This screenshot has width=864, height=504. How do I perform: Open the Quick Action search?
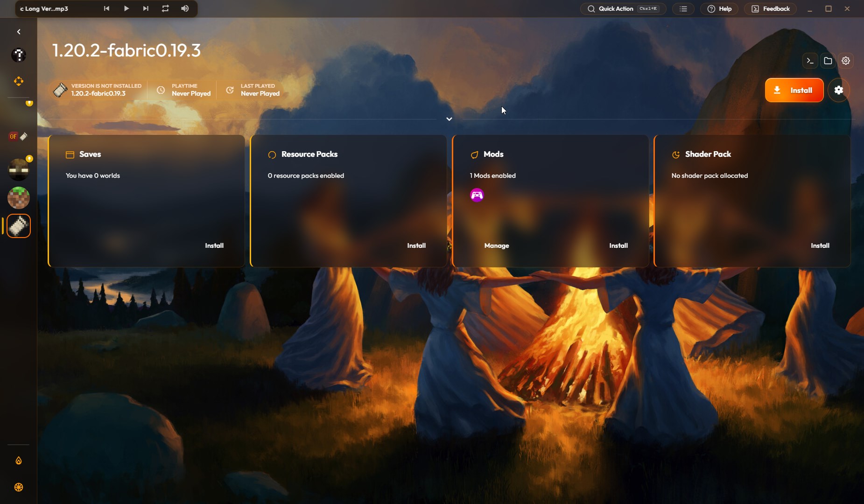click(623, 8)
